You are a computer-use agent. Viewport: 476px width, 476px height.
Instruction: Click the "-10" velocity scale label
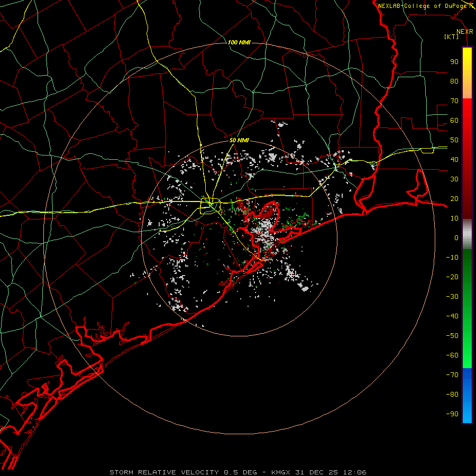point(452,258)
